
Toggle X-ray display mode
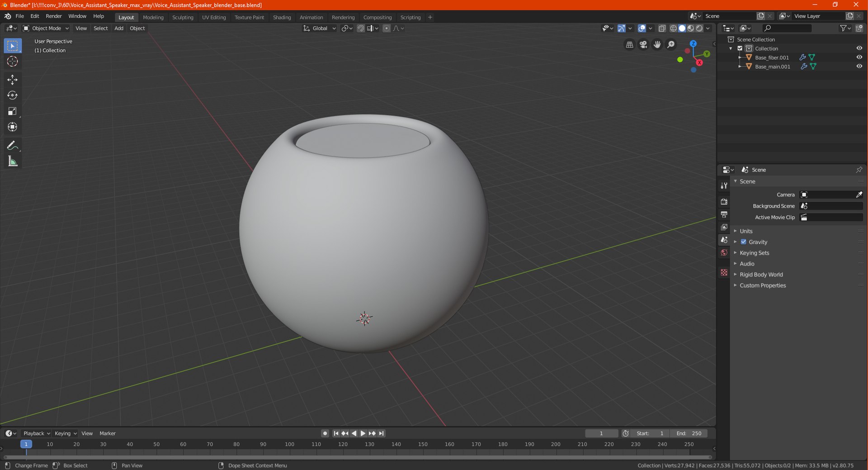coord(662,28)
